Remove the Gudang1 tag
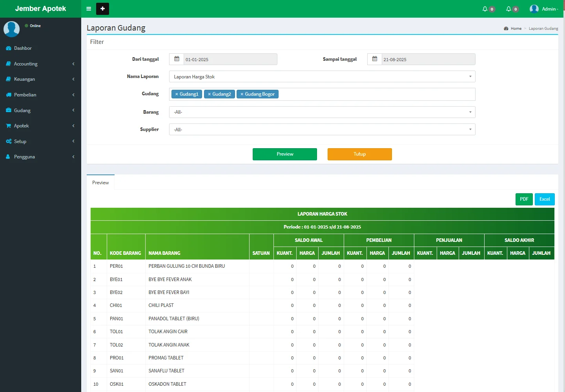The image size is (565, 392). 177,94
